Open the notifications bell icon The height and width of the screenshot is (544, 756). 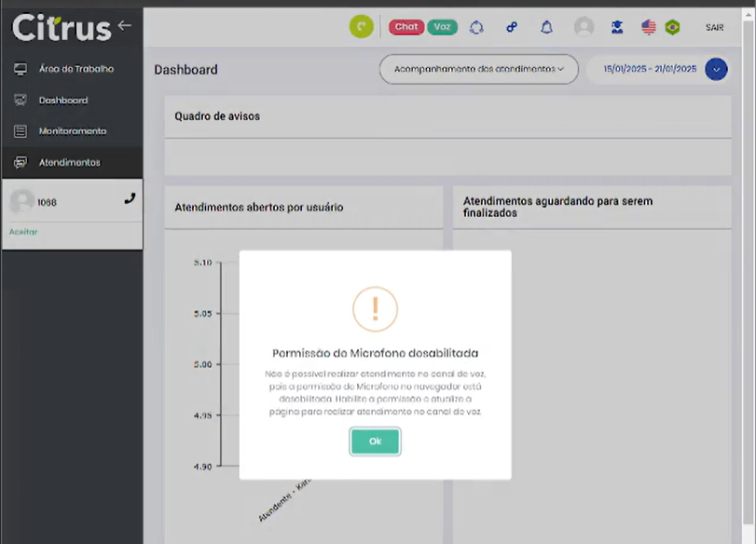[546, 27]
